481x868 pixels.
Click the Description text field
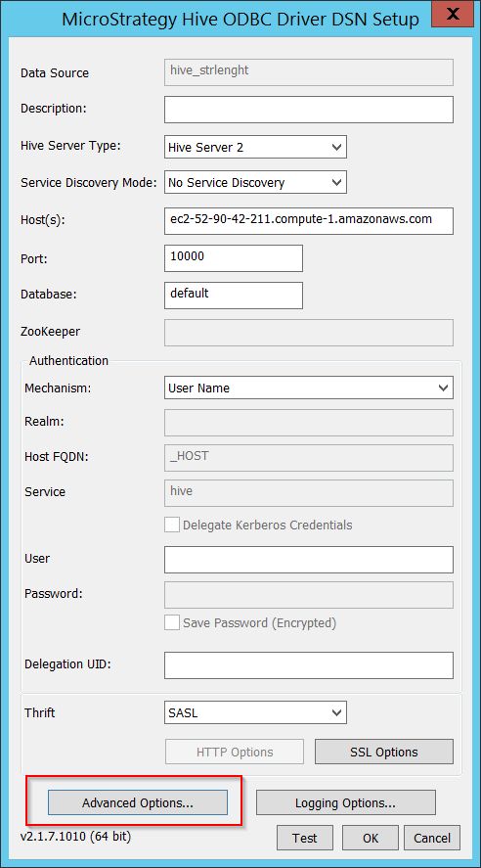(309, 110)
